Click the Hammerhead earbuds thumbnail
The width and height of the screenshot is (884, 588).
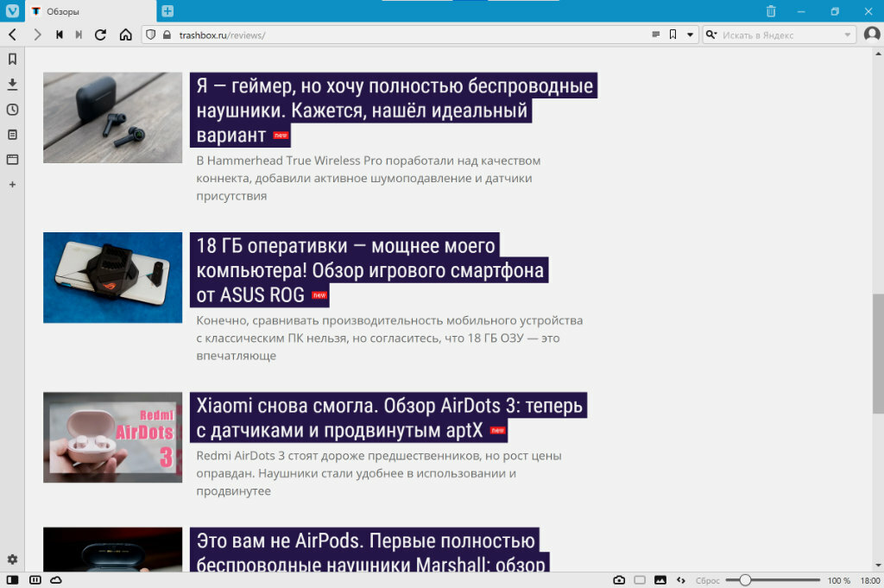[113, 117]
